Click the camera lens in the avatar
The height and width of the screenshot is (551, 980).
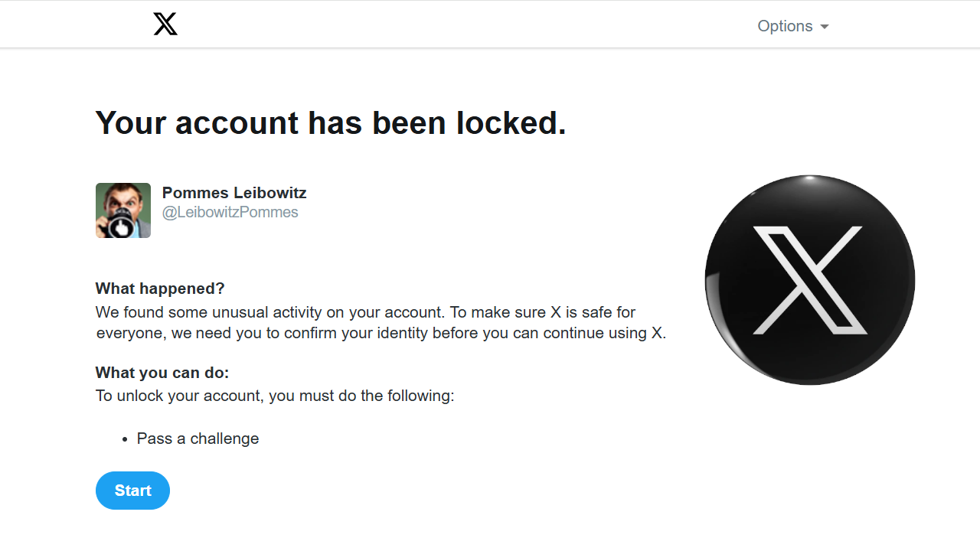coord(120,227)
